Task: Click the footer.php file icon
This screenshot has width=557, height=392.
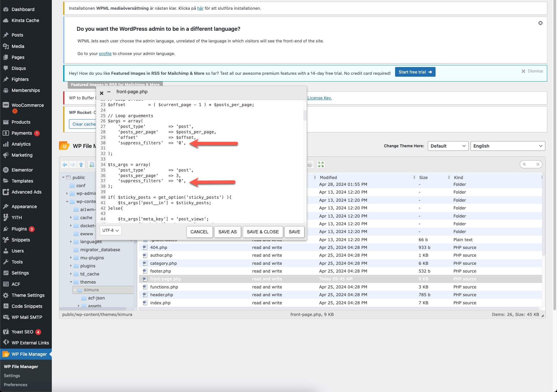Action: point(145,271)
